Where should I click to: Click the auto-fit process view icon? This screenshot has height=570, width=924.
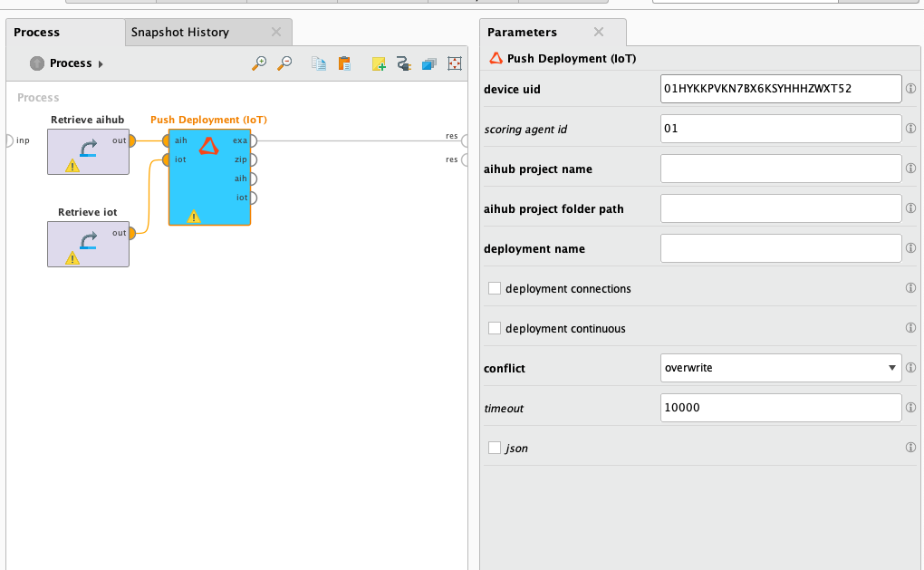455,63
